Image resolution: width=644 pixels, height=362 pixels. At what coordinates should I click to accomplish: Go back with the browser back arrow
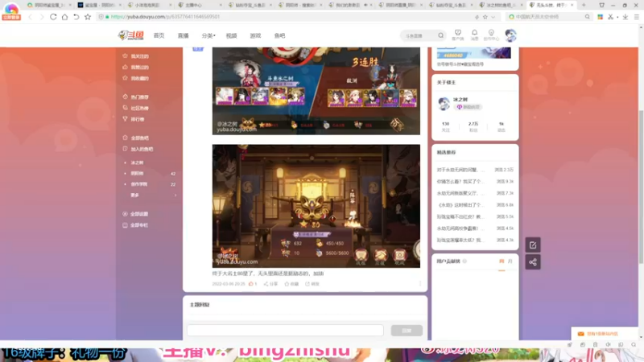tap(30, 17)
